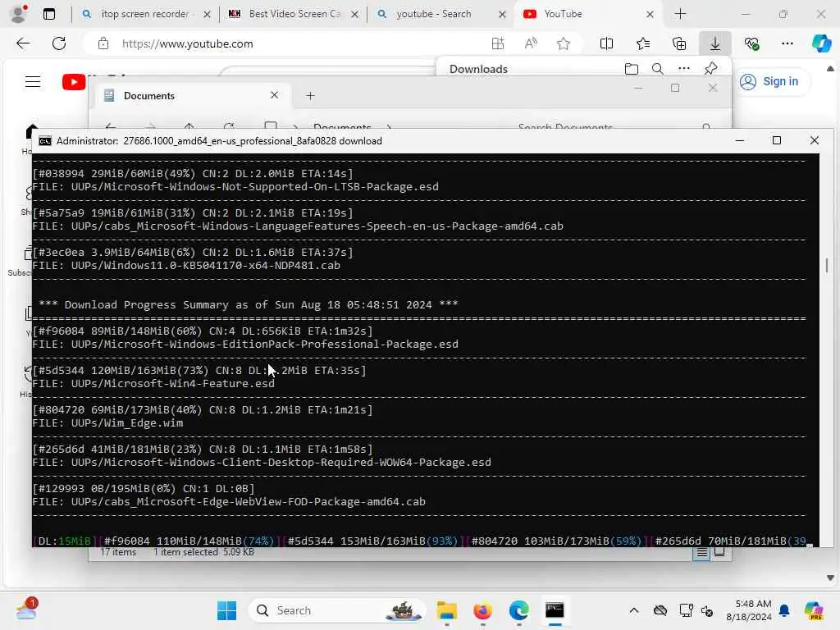Open Edge Settings and more menu

787,43
